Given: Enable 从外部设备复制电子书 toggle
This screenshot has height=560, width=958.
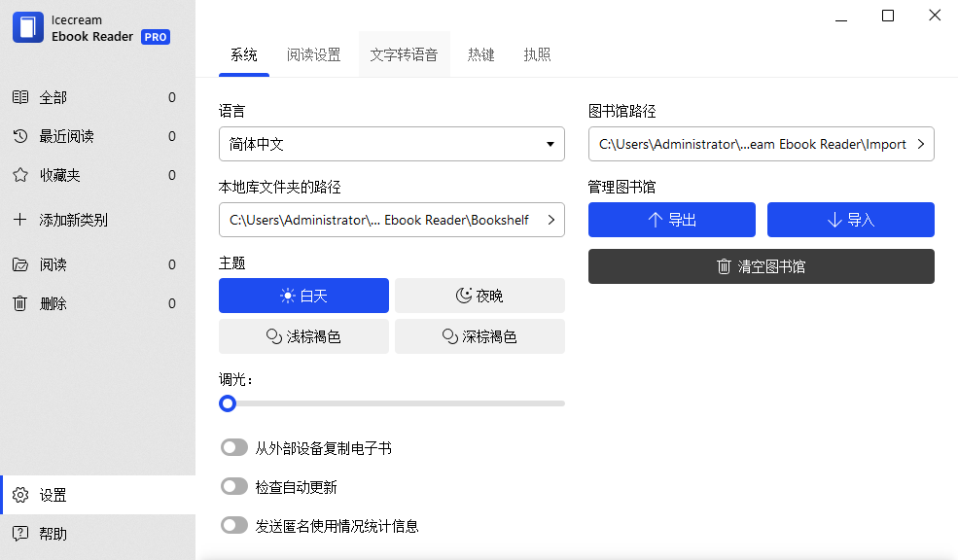Looking at the screenshot, I should click(x=233, y=447).
